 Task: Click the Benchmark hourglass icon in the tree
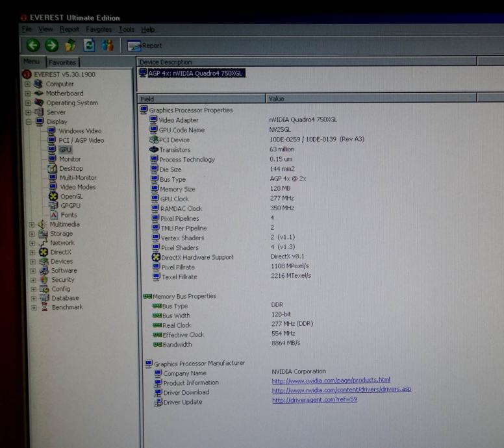pyautogui.click(x=45, y=307)
